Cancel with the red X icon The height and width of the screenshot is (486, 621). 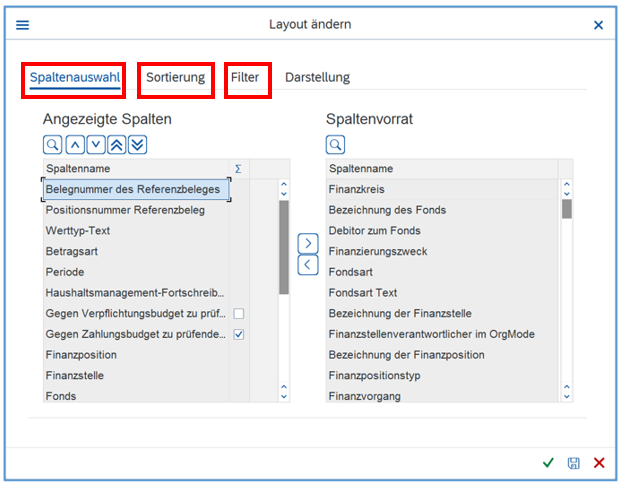[599, 463]
